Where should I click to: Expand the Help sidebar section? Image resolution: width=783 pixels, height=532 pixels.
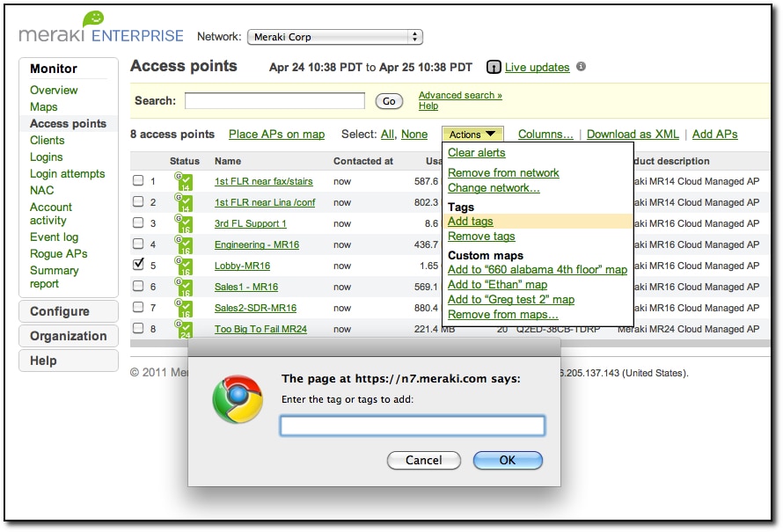tap(69, 361)
